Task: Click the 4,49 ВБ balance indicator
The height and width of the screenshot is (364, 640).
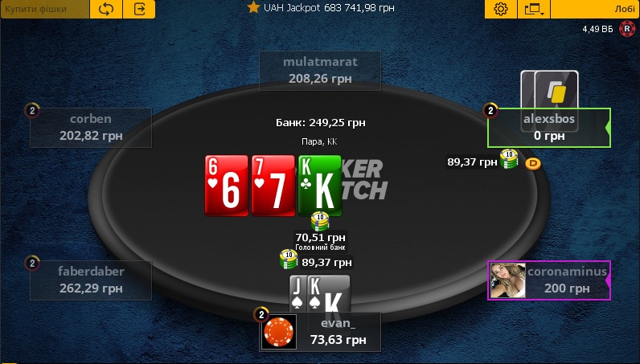Action: 598,29
